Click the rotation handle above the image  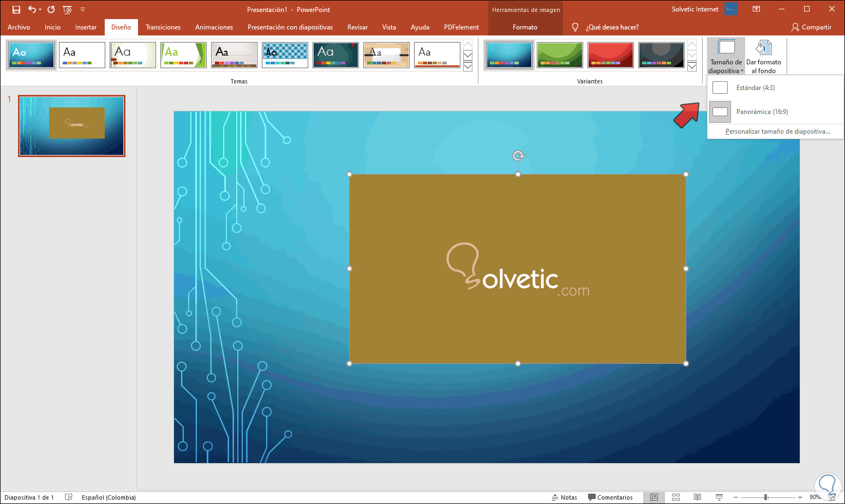tap(518, 156)
